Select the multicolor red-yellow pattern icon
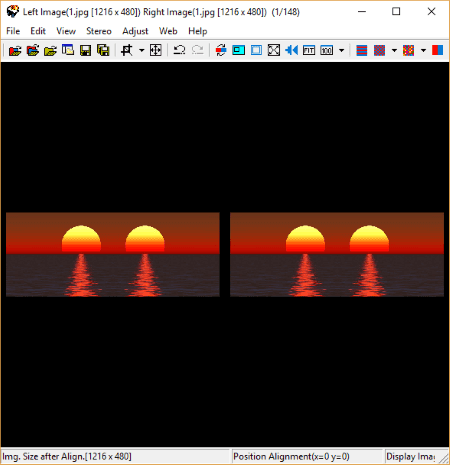 point(408,50)
